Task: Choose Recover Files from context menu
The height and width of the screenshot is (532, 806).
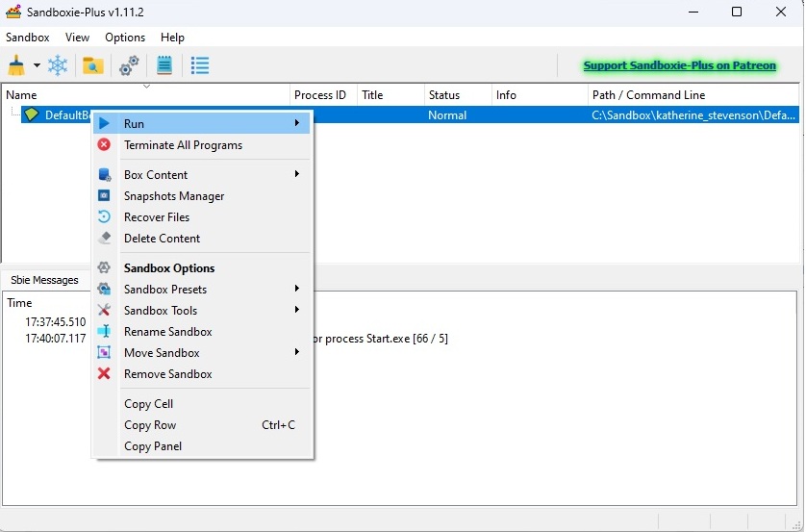Action: (x=157, y=217)
